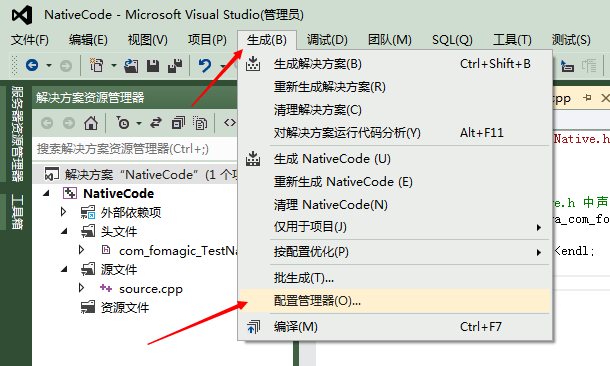Screen dimensions: 610x366
Task: Collapse the NativeCode project node
Action: 47,193
